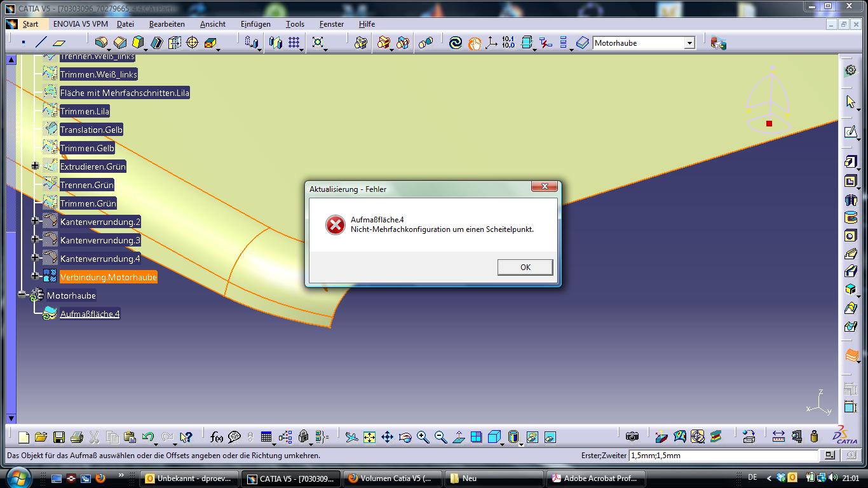The image size is (868, 488).
Task: Open the Motorhaube dropdown in toolbar
Action: 689,43
